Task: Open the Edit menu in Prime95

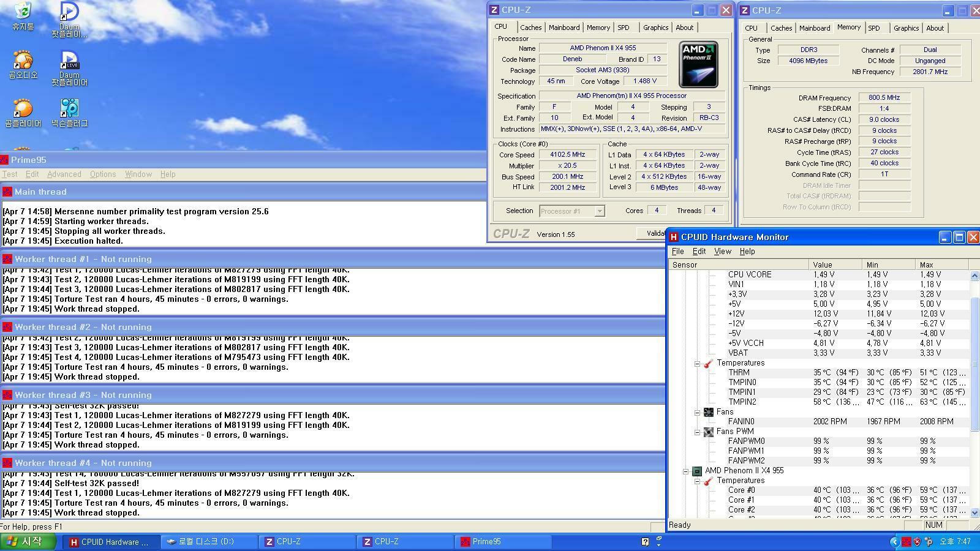Action: coord(32,174)
